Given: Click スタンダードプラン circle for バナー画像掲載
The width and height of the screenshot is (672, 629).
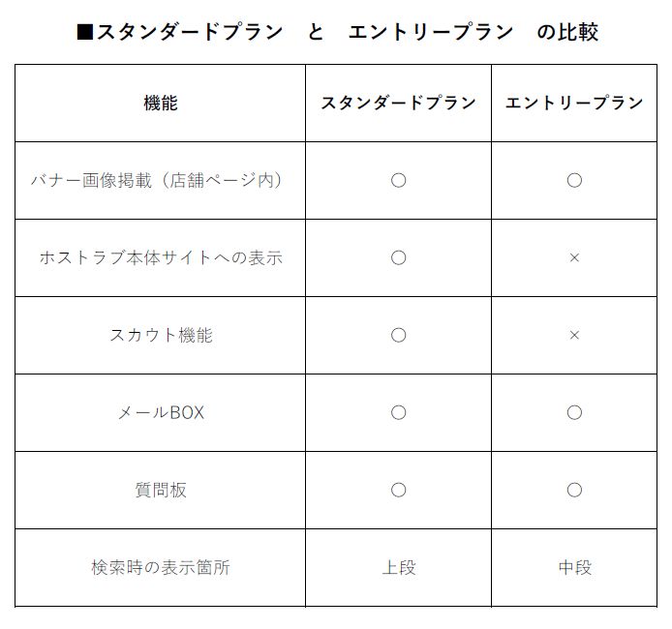Looking at the screenshot, I should pos(398,180).
